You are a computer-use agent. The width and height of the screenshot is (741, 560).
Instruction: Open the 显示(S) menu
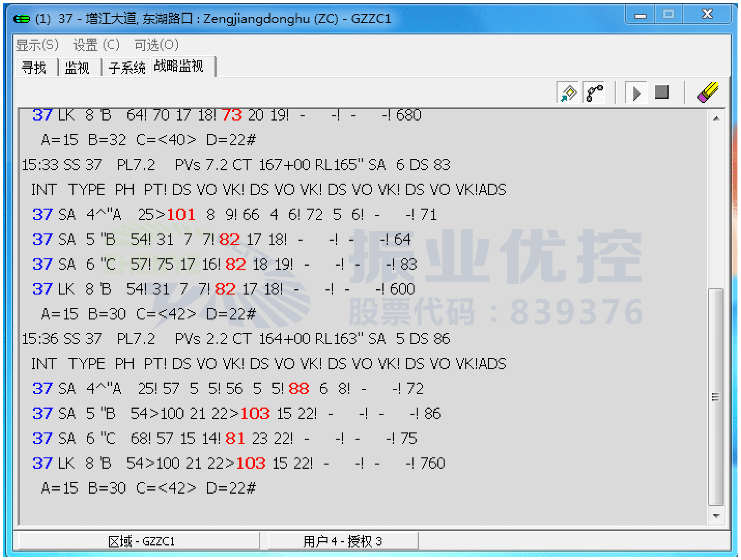point(37,45)
